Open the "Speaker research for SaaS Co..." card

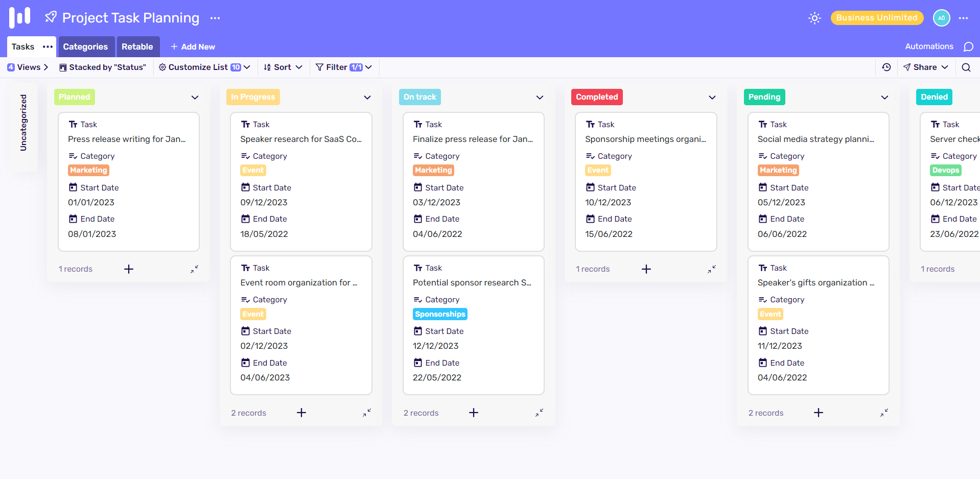(x=301, y=182)
